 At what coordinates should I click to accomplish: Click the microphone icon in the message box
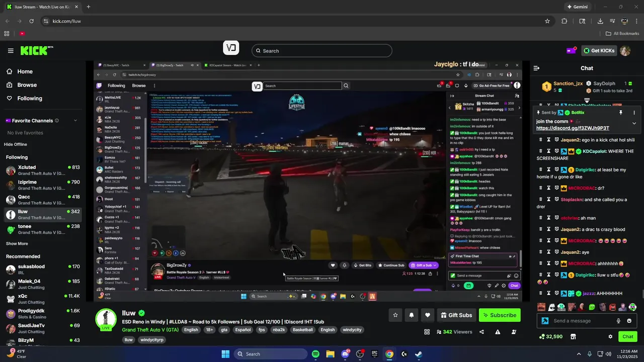click(x=618, y=321)
